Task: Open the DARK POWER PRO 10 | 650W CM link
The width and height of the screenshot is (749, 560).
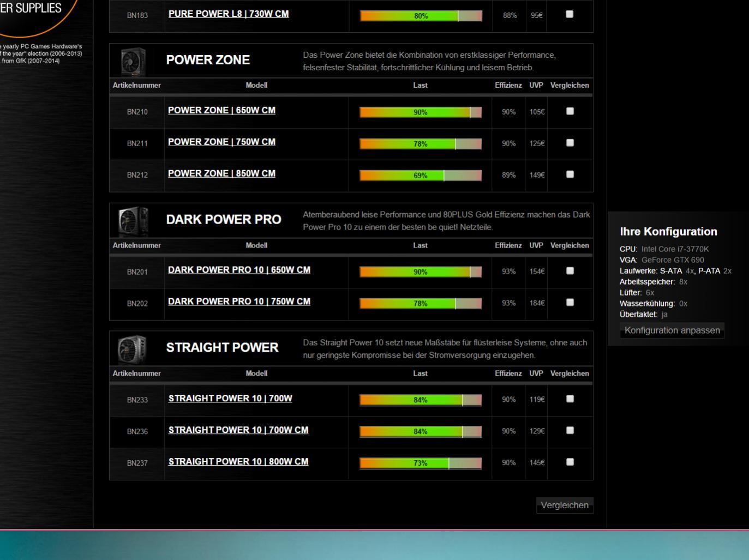Action: coord(239,270)
